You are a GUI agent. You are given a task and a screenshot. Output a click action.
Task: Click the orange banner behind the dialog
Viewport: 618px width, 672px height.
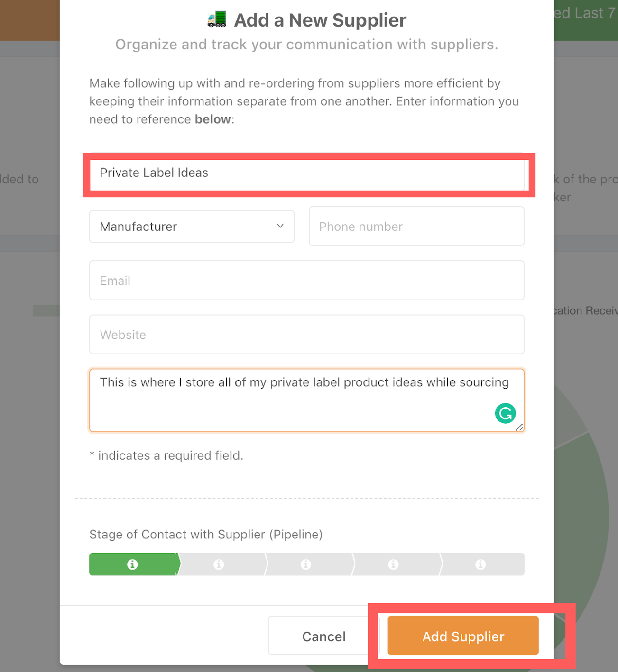point(29,20)
